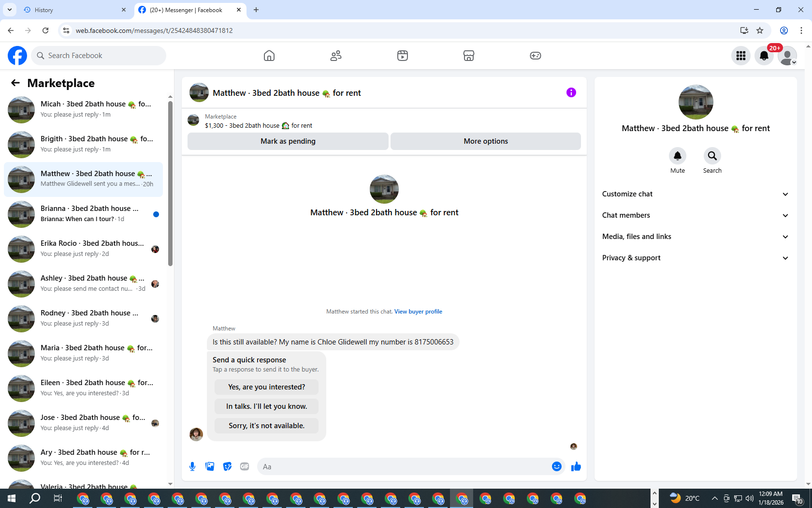
Task: Open Chrome tab search dropdown arrow
Action: click(10, 10)
